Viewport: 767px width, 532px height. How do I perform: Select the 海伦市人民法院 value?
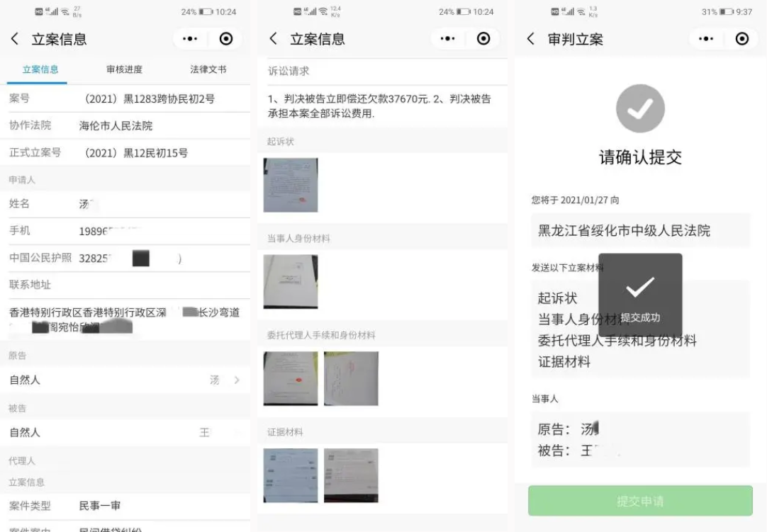116,125
